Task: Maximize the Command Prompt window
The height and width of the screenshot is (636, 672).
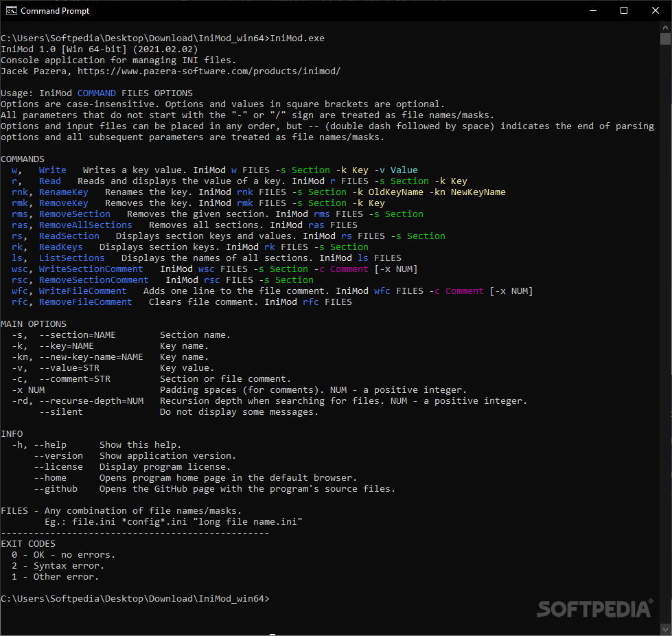Action: pos(624,11)
